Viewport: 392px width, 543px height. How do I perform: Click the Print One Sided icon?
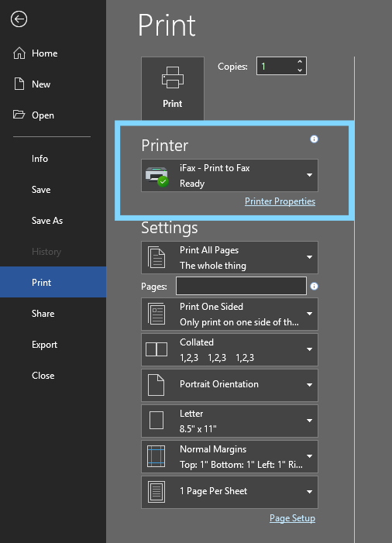click(x=156, y=314)
